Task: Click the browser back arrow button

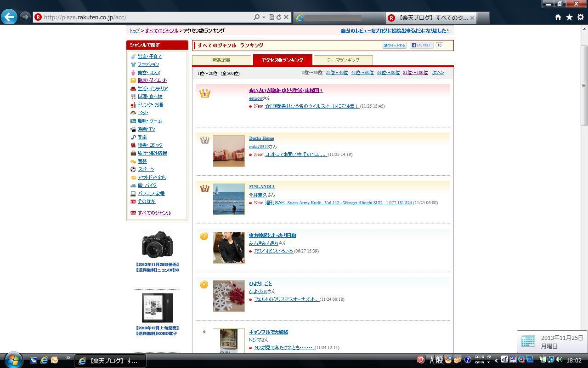Action: pos(9,17)
